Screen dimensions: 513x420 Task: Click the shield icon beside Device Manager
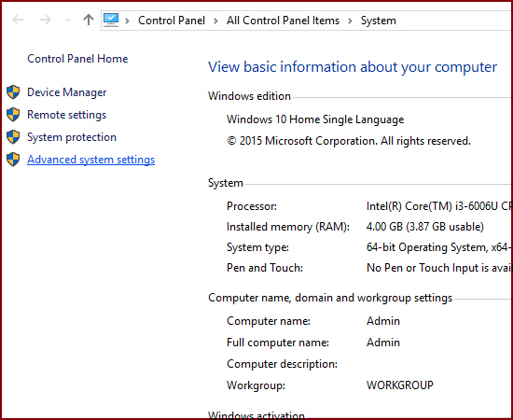[13, 92]
